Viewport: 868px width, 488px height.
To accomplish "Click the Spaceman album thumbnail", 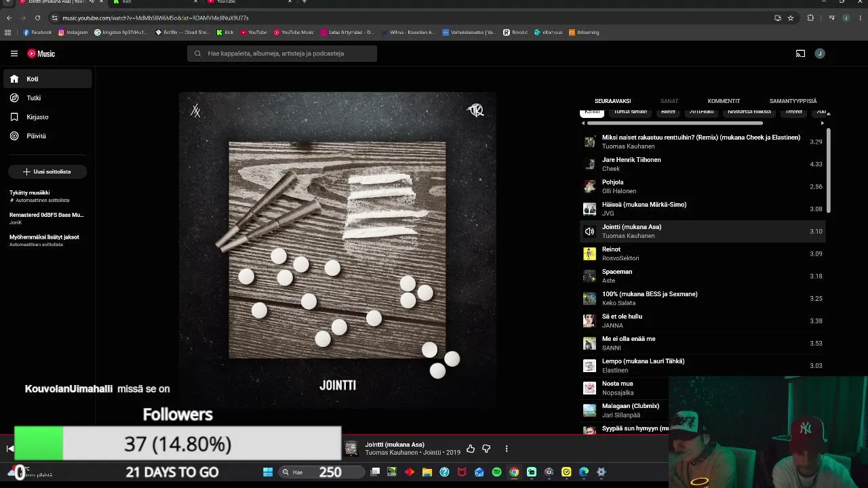I will coord(589,276).
